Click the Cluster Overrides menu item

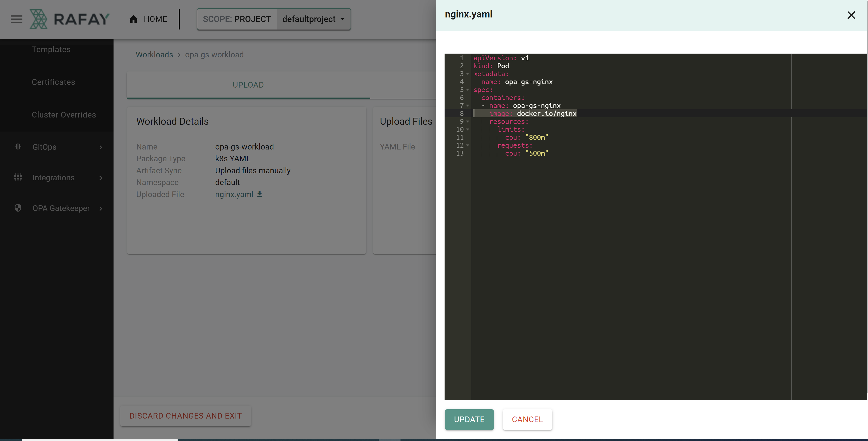[x=64, y=115]
